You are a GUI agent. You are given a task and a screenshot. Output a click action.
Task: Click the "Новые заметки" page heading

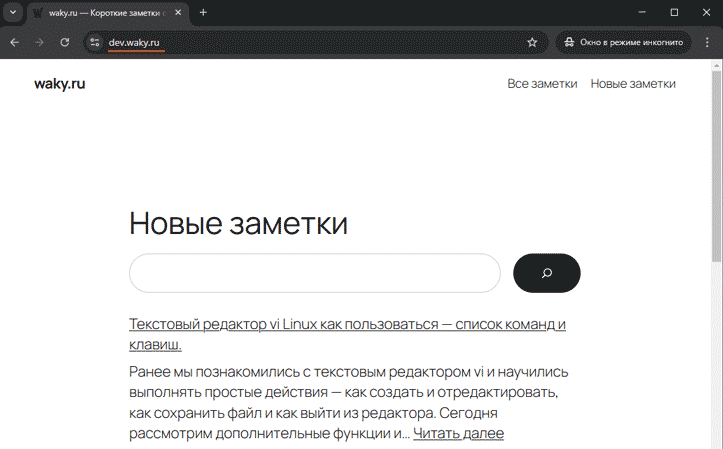(238, 224)
